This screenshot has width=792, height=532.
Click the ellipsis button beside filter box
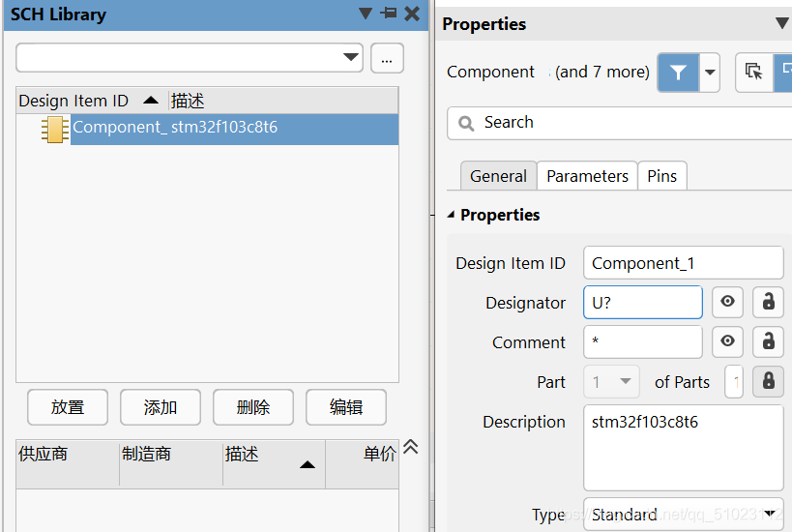(x=387, y=58)
